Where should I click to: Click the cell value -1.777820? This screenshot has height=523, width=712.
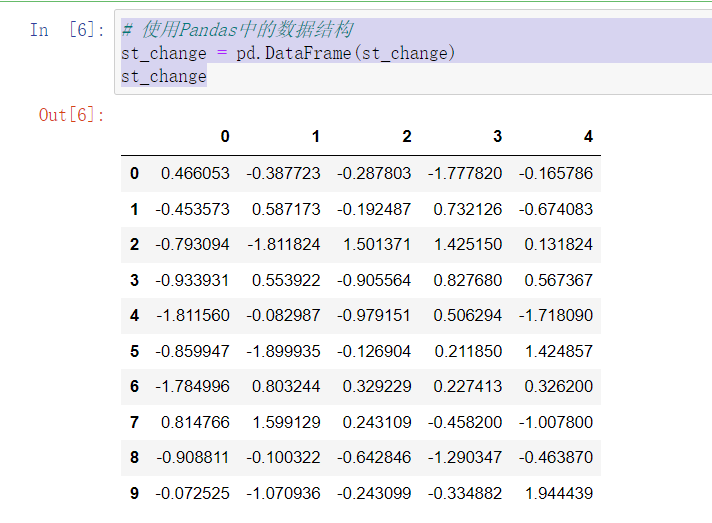pyautogui.click(x=465, y=173)
